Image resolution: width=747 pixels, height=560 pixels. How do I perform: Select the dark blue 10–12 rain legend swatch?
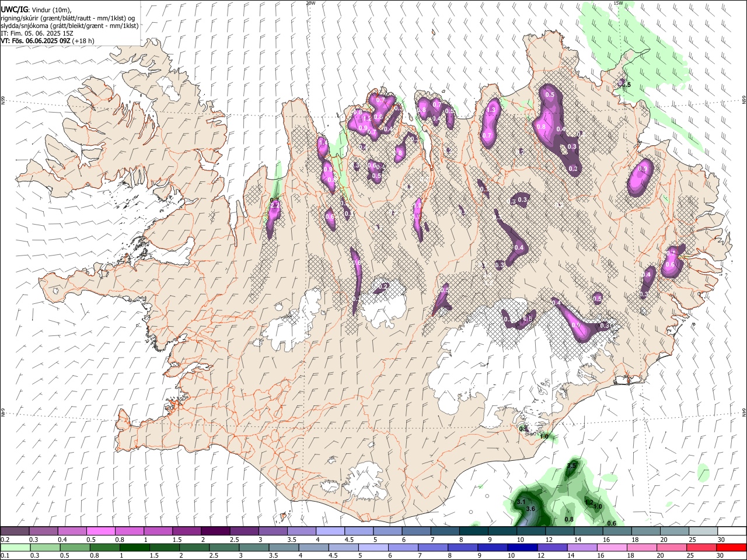[522, 547]
